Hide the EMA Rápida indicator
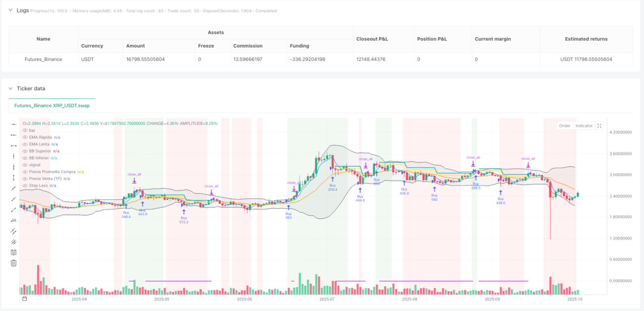644x311 pixels. tap(25, 137)
